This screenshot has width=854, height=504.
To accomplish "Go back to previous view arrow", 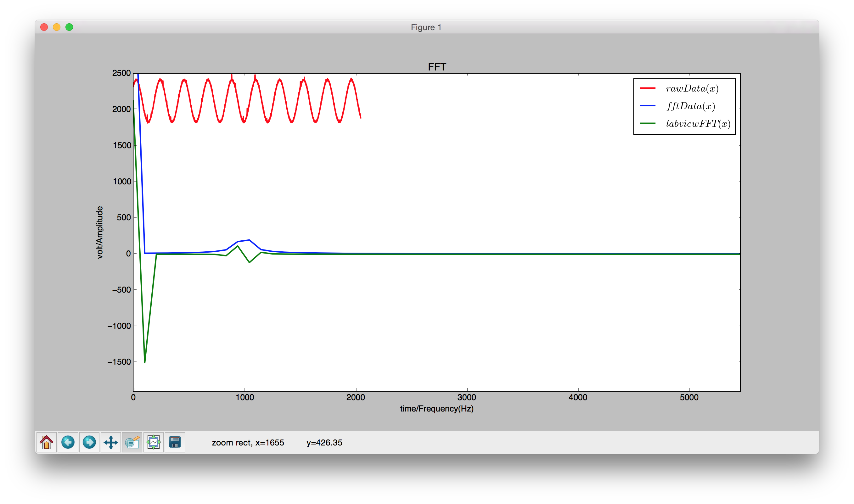I will click(68, 442).
